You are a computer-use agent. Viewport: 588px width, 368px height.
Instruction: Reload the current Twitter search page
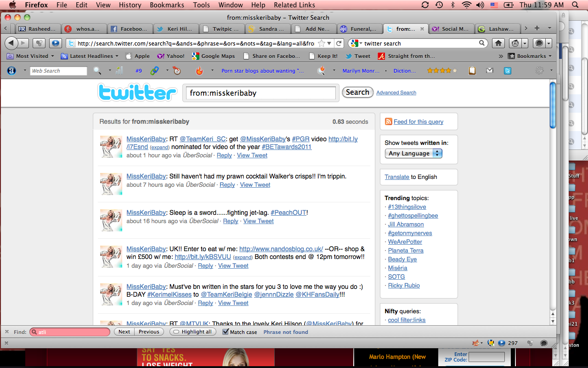[339, 43]
